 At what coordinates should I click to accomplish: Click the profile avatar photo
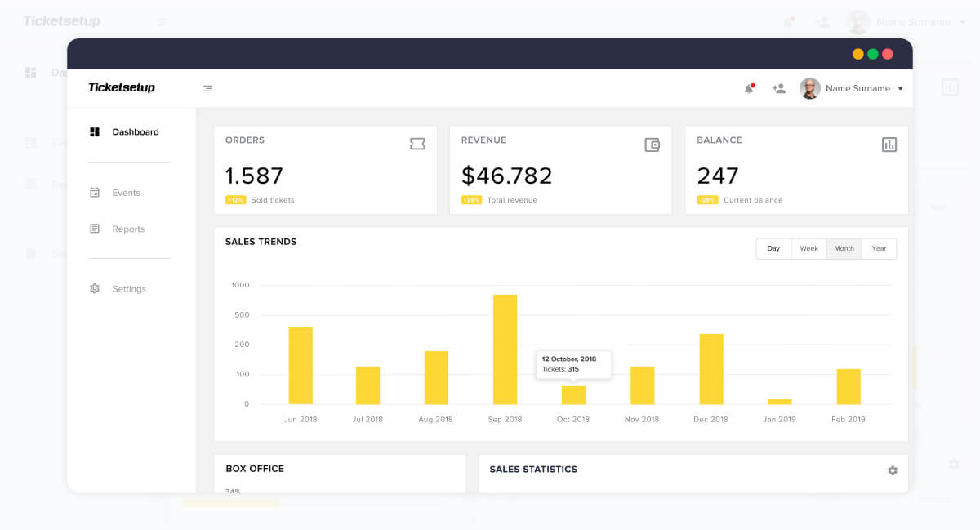point(809,87)
